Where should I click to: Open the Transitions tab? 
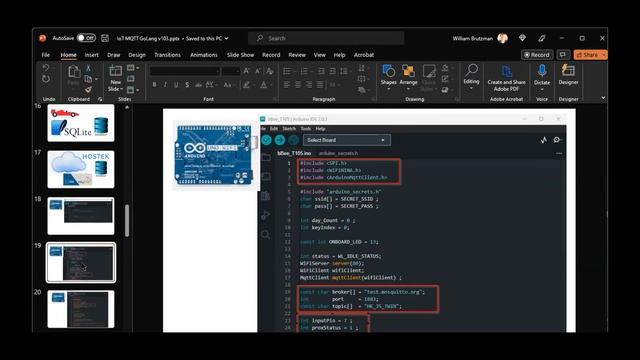(167, 55)
